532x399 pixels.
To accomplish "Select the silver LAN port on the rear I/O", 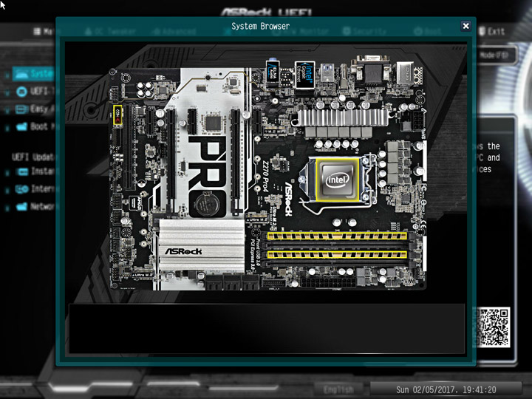I will tap(405, 72).
